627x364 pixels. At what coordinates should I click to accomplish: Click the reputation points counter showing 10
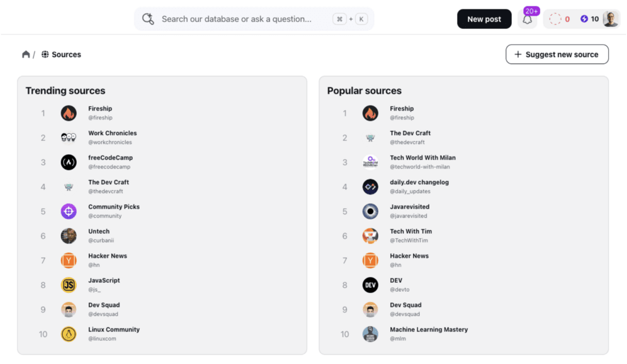point(590,19)
